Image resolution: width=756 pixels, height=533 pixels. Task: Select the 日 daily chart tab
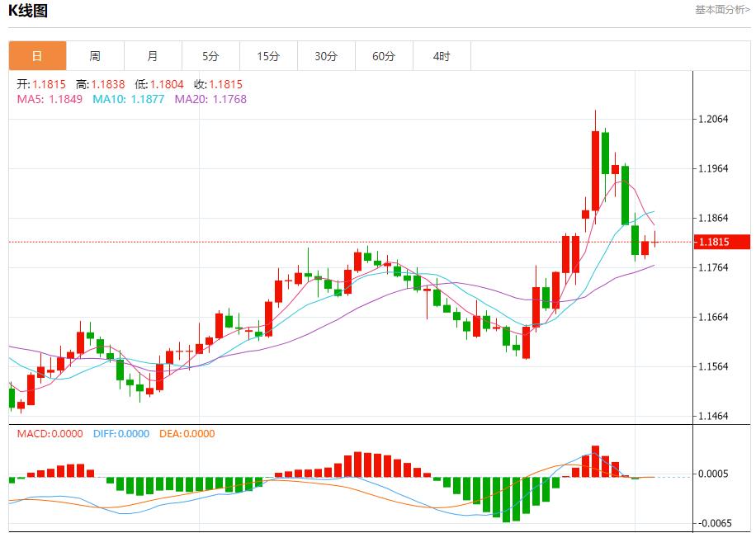click(37, 56)
